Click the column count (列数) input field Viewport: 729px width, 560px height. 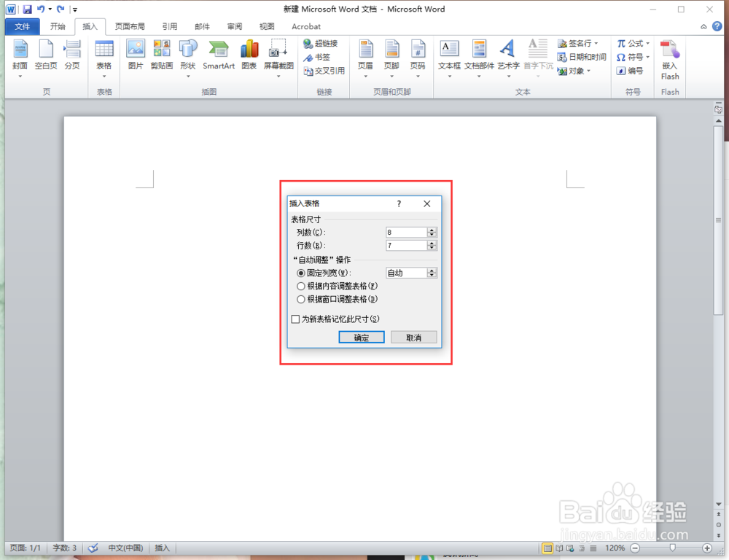[406, 232]
